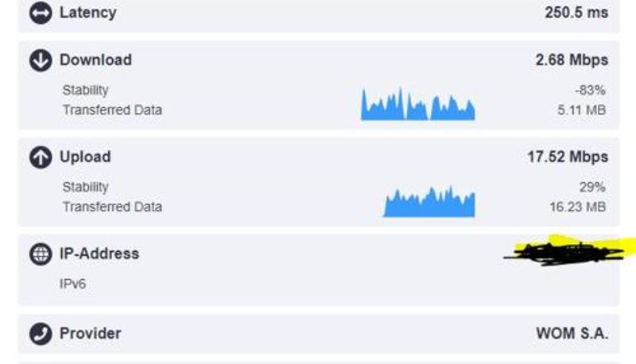Viewport: 636px width, 364px height.
Task: Click the Provider phone icon
Action: pos(41,334)
